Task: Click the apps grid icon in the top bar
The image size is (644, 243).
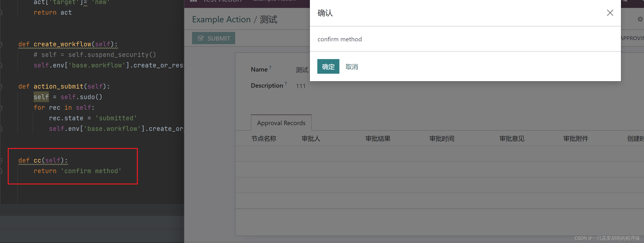Action: [x=193, y=1]
